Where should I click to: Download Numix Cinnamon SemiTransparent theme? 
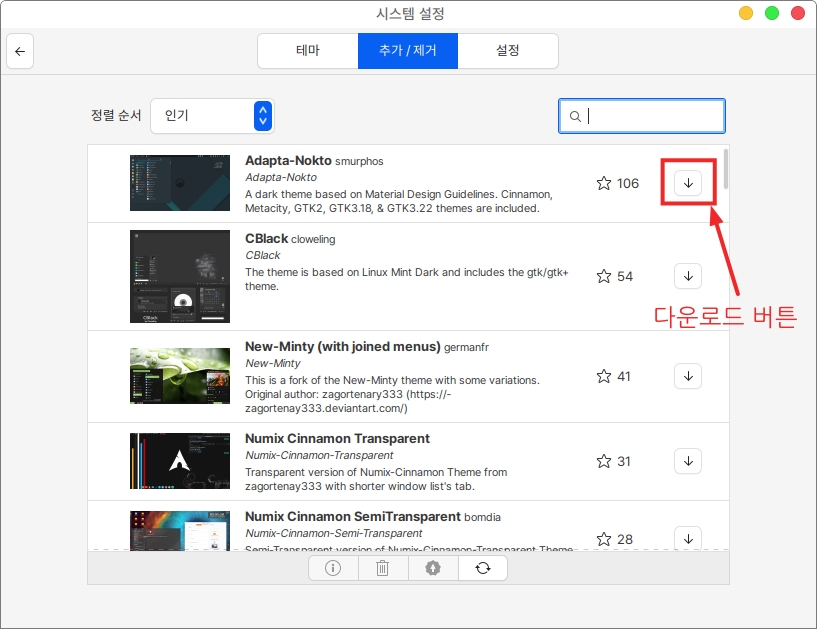pos(688,538)
